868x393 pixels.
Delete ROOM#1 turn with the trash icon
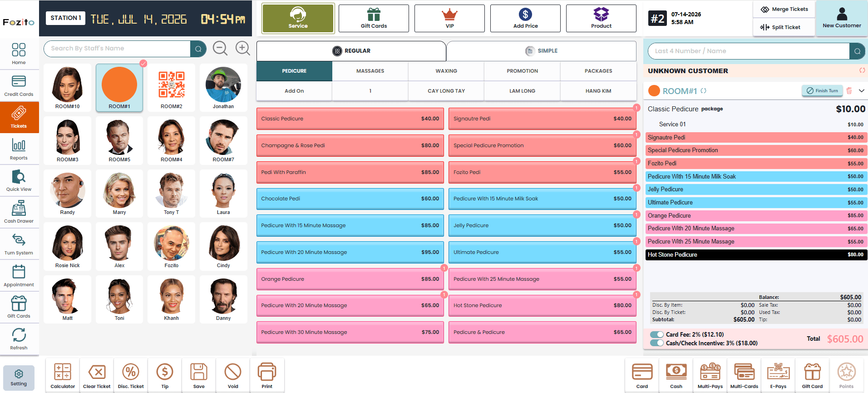pos(849,91)
